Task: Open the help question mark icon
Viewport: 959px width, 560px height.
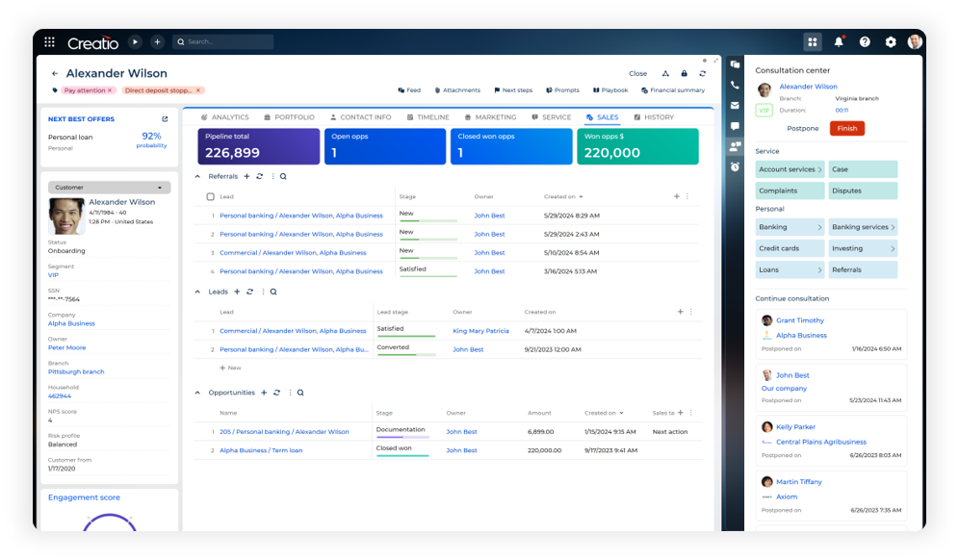Action: [x=865, y=42]
